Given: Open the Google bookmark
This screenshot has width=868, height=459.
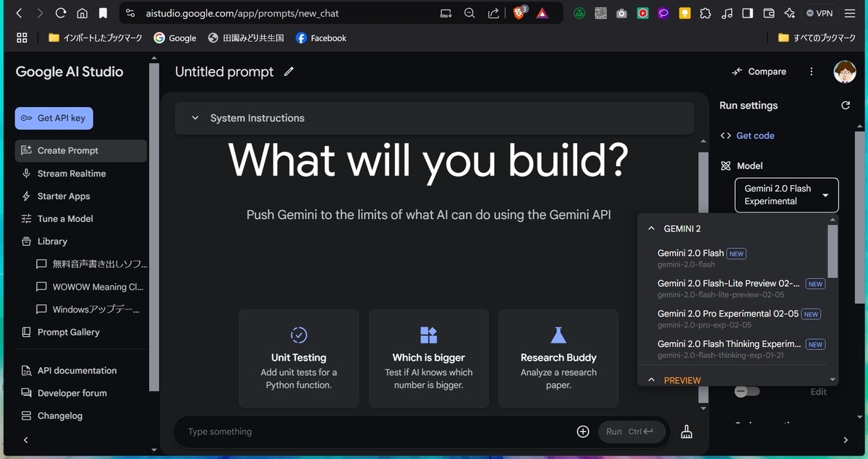Looking at the screenshot, I should coord(175,38).
